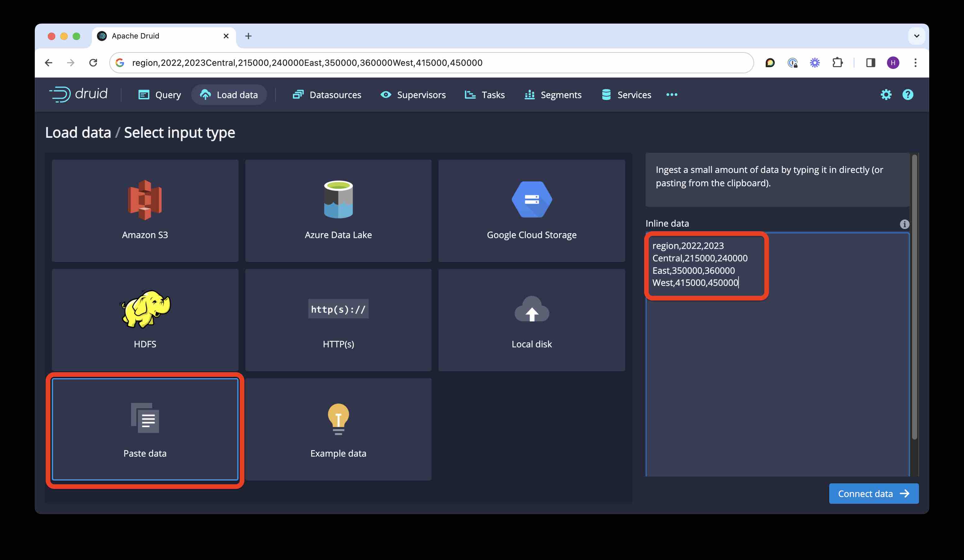Expand the more options ellipsis menu
The image size is (964, 560).
pos(671,95)
